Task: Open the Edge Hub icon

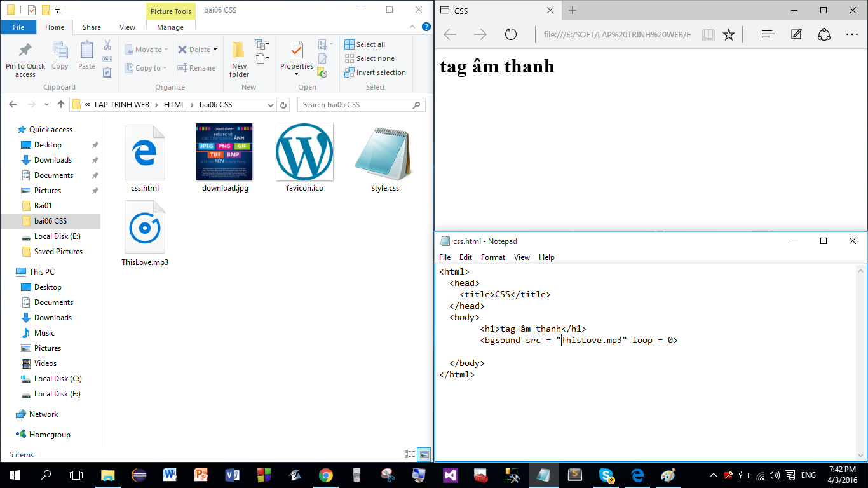Action: tap(768, 34)
